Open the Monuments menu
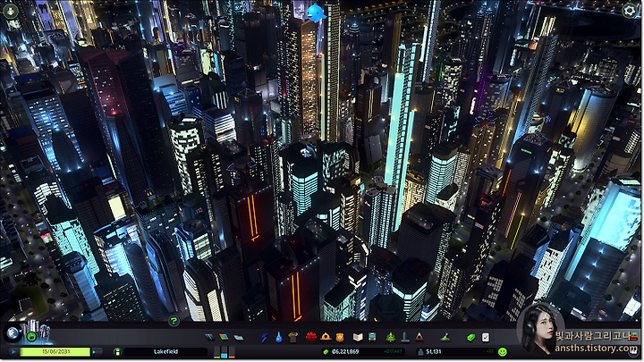The width and height of the screenshot is (644, 362). click(x=419, y=337)
